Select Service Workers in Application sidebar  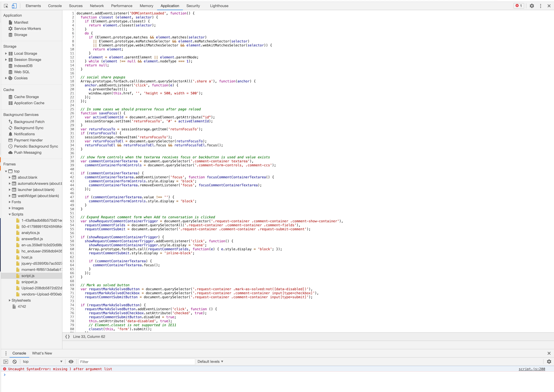point(27,28)
